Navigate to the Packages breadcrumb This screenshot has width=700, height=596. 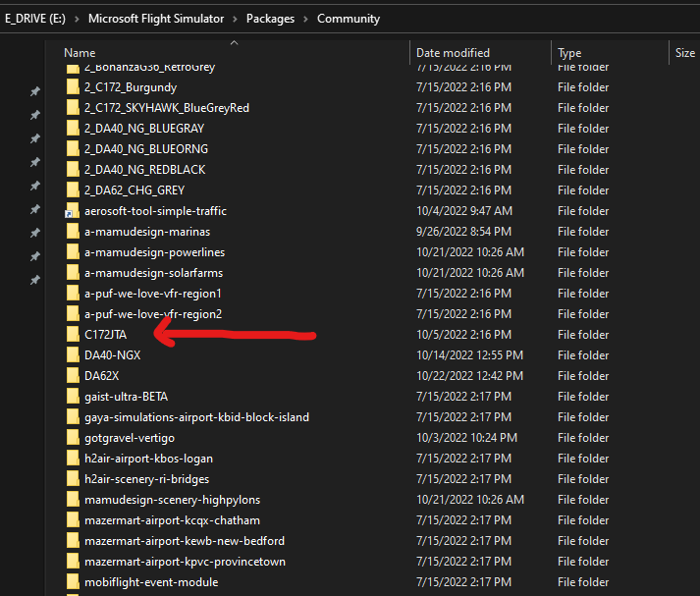[x=271, y=19]
